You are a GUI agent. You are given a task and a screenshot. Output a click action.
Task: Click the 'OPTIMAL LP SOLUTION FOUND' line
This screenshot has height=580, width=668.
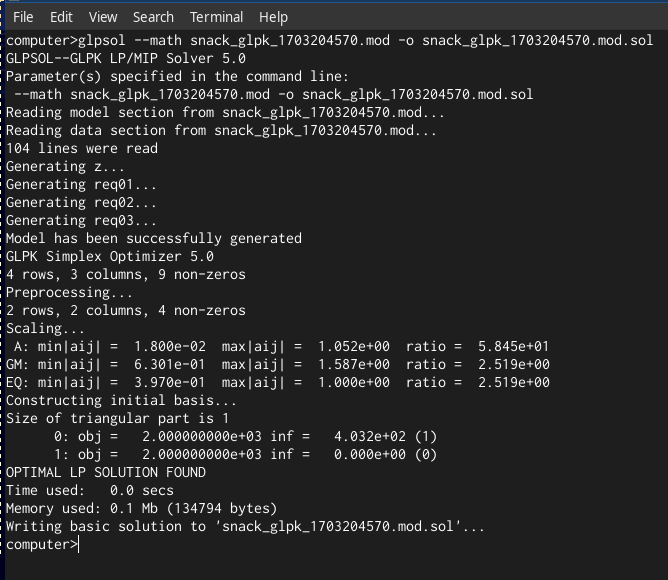tap(106, 473)
